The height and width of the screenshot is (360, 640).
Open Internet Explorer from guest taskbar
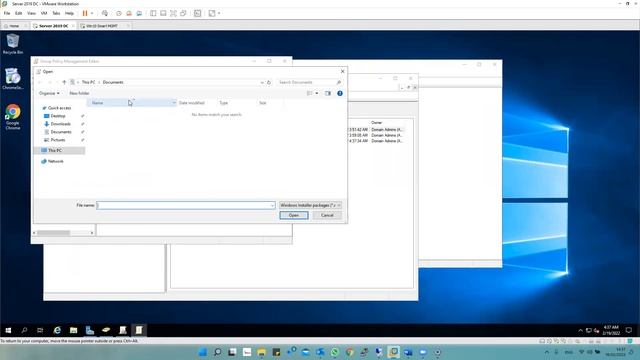(x=57, y=330)
